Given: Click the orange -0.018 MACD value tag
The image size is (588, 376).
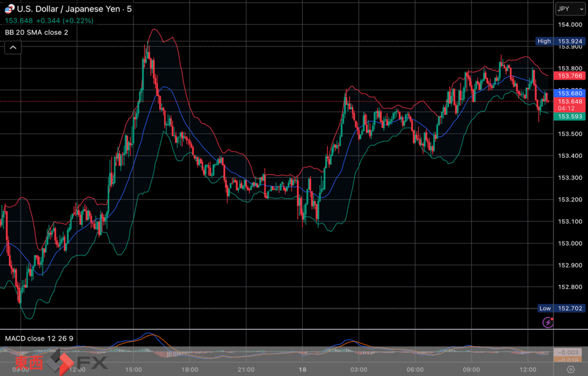Looking at the screenshot, I should coord(570,360).
